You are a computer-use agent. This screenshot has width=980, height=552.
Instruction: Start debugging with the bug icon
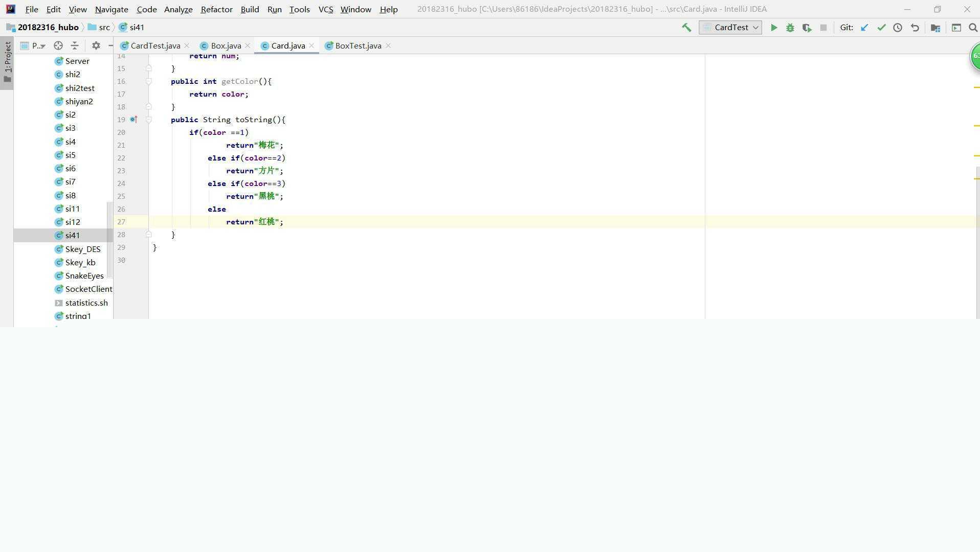(x=790, y=28)
